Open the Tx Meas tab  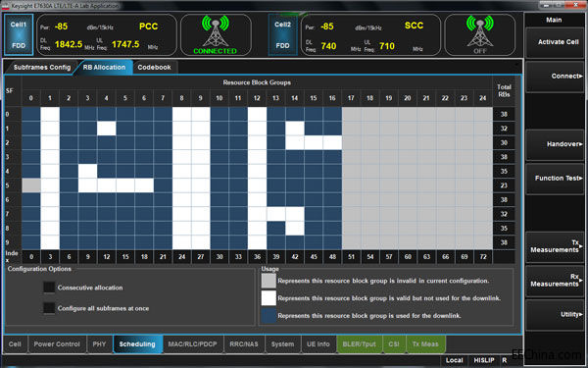(x=425, y=344)
